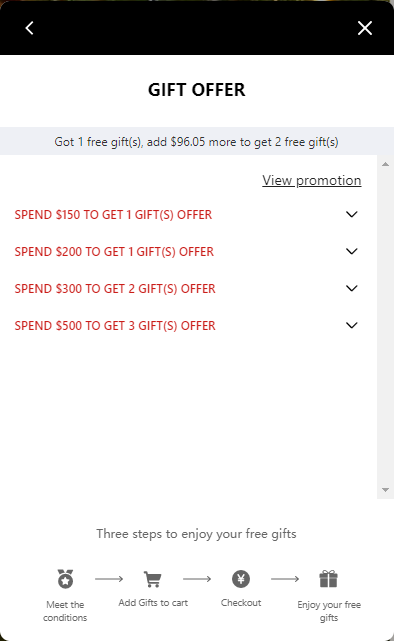
Task: Expand the Spend $300 gift offer chevron
Action: tap(351, 288)
